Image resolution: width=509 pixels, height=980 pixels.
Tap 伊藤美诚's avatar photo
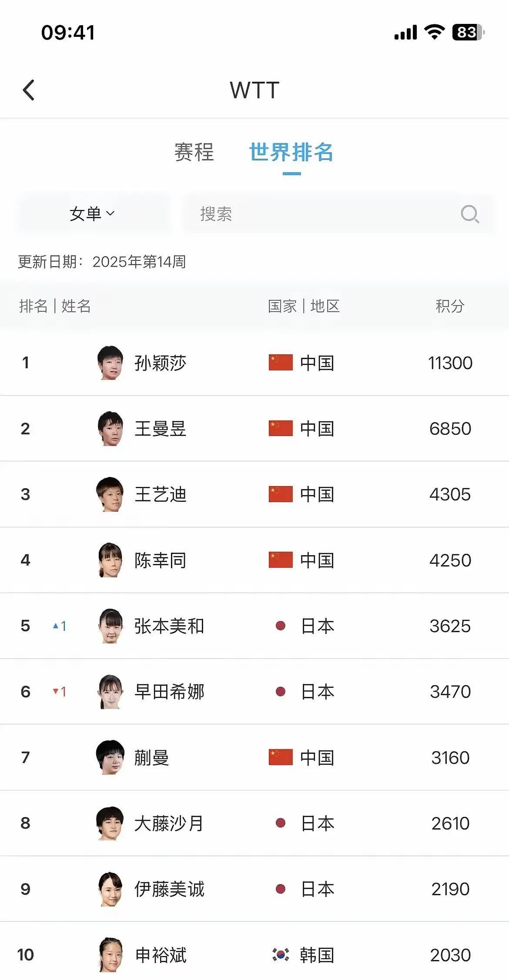pyautogui.click(x=110, y=889)
